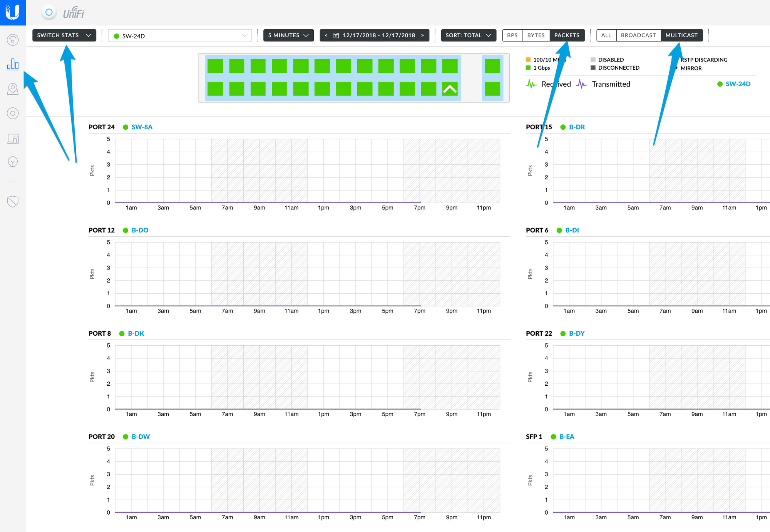Click the PORT 22 chart title
Viewport: 770px width, 532px height.
click(539, 333)
